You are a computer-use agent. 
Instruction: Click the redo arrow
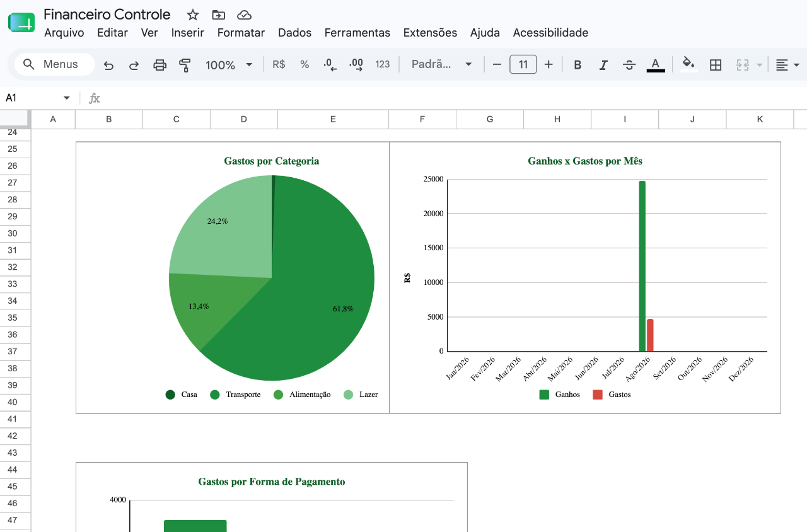[x=134, y=64]
